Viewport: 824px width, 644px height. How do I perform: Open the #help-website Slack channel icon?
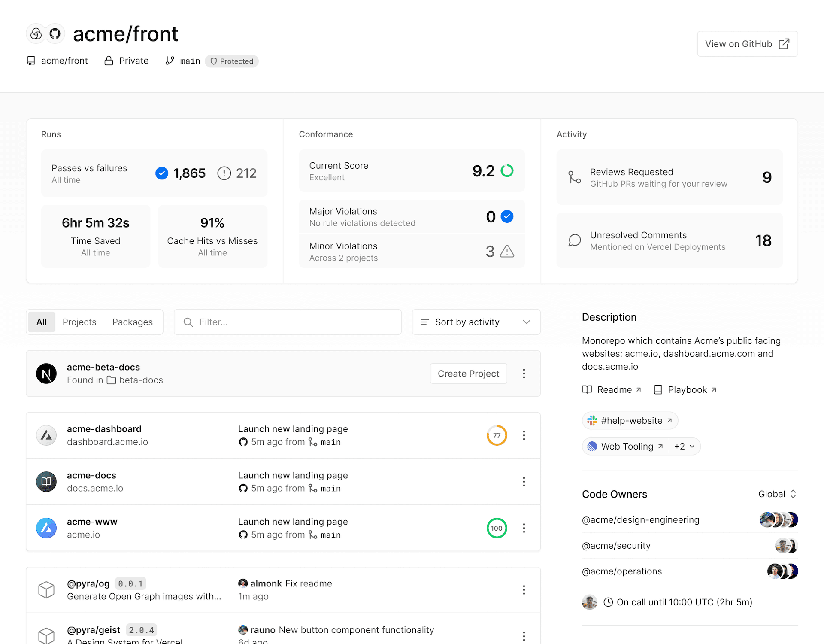pyautogui.click(x=592, y=421)
